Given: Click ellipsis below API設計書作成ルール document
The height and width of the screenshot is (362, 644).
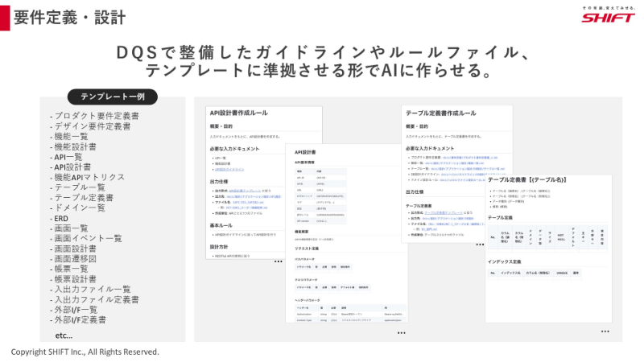Looking at the screenshot, I should (279, 261).
